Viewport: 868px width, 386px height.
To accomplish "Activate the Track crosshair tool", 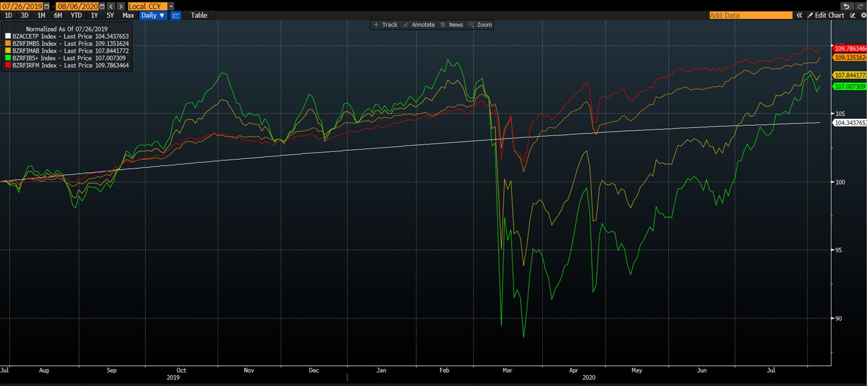I will click(385, 25).
